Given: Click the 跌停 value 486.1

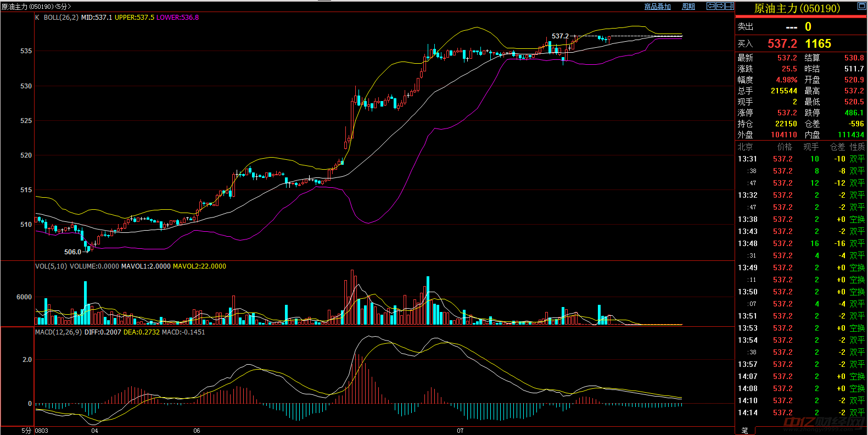Looking at the screenshot, I should coord(854,113).
